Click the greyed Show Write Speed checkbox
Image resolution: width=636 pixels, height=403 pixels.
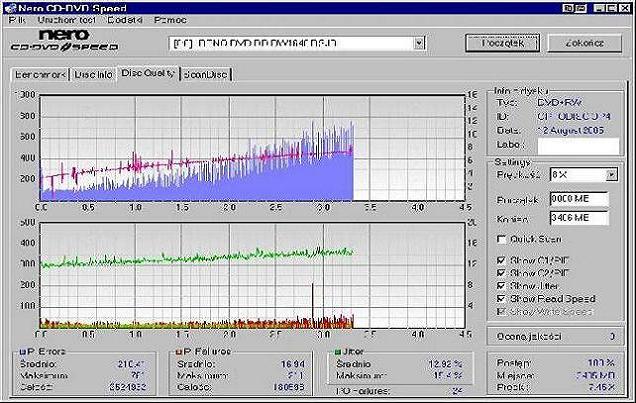click(502, 311)
